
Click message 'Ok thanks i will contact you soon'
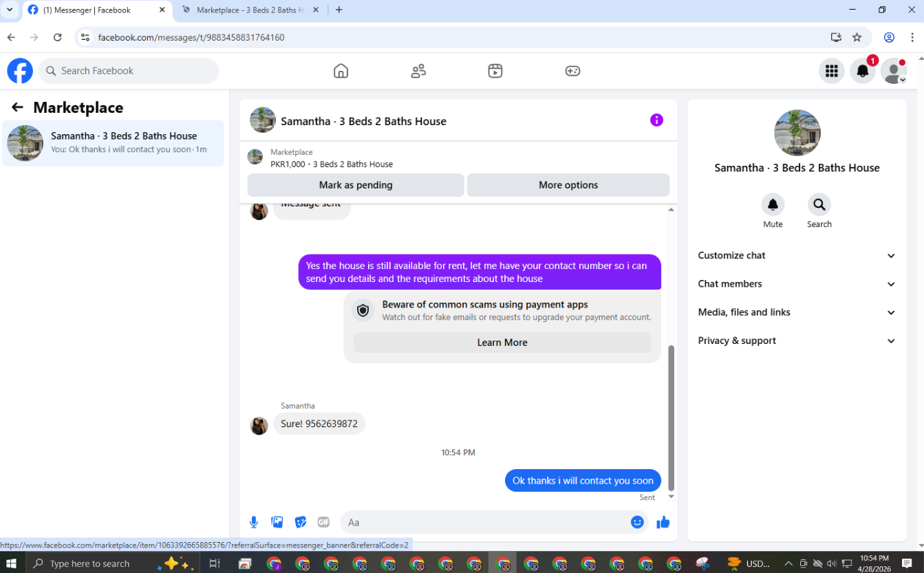[x=583, y=481]
